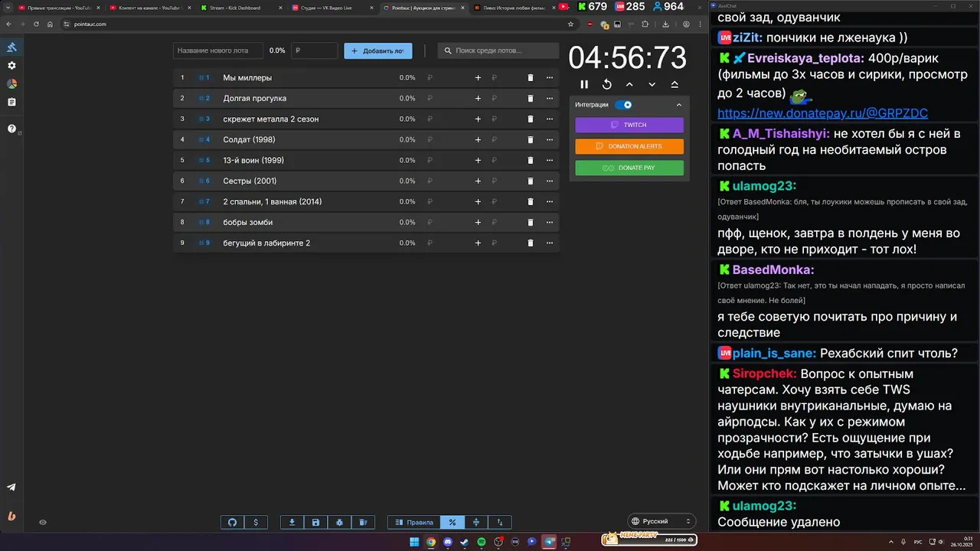Click the bug report icon
Screen dimensions: 980x551
pos(339,523)
